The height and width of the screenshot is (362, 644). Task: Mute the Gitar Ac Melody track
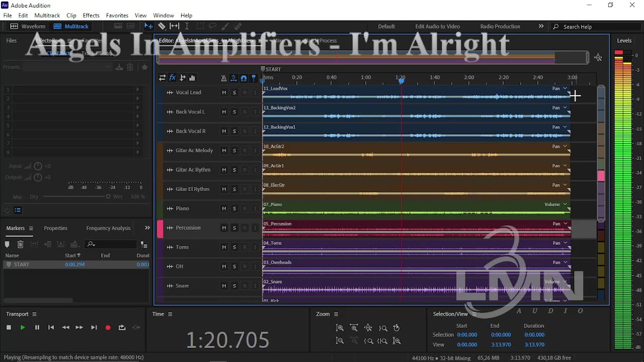click(224, 150)
